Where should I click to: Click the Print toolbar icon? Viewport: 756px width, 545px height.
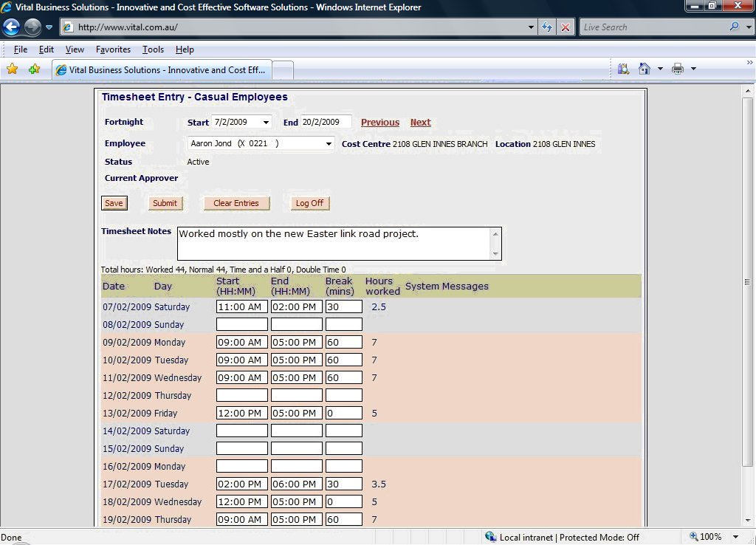click(x=678, y=69)
